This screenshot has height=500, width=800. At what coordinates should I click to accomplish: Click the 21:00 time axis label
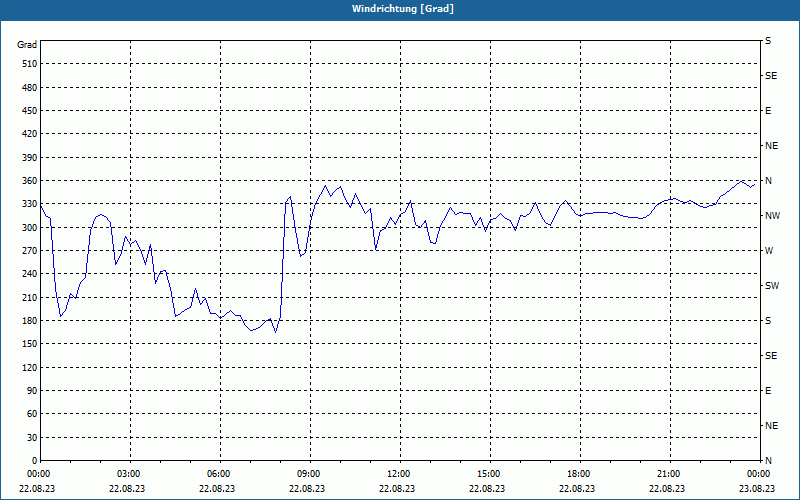[x=667, y=474]
